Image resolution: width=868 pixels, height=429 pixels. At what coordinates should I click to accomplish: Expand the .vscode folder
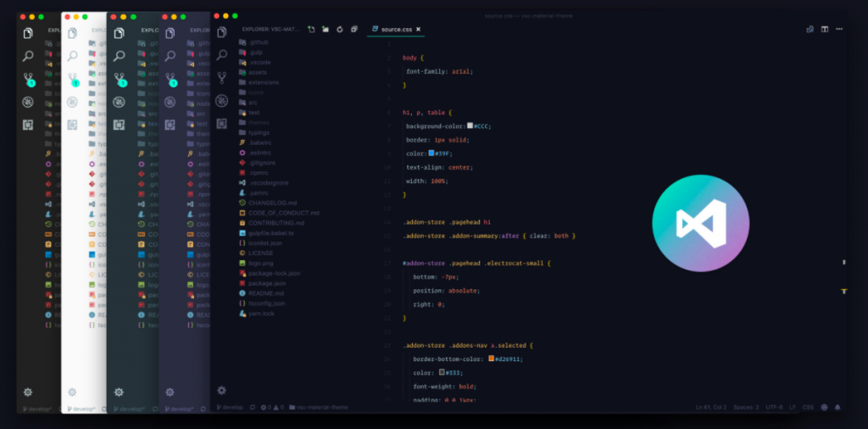[x=255, y=63]
